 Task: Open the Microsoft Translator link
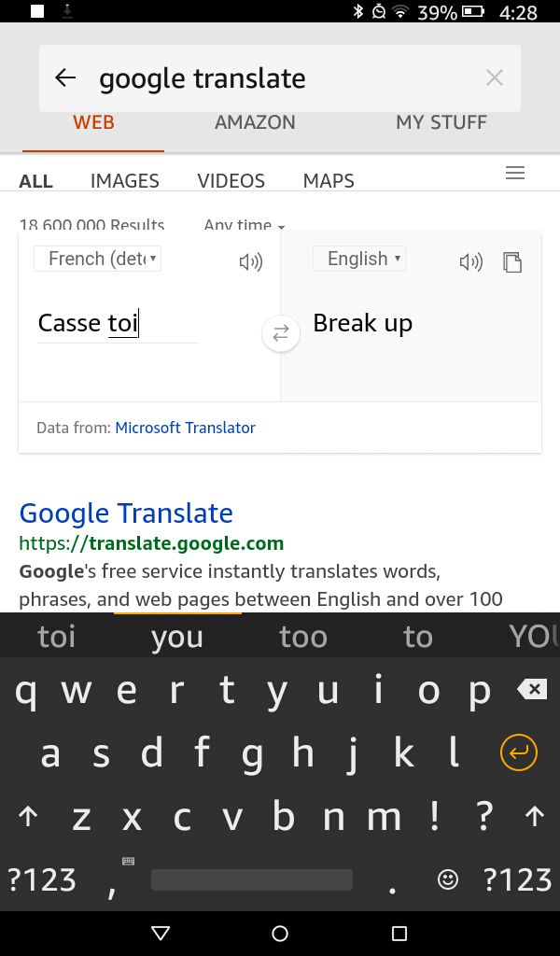coord(185,428)
